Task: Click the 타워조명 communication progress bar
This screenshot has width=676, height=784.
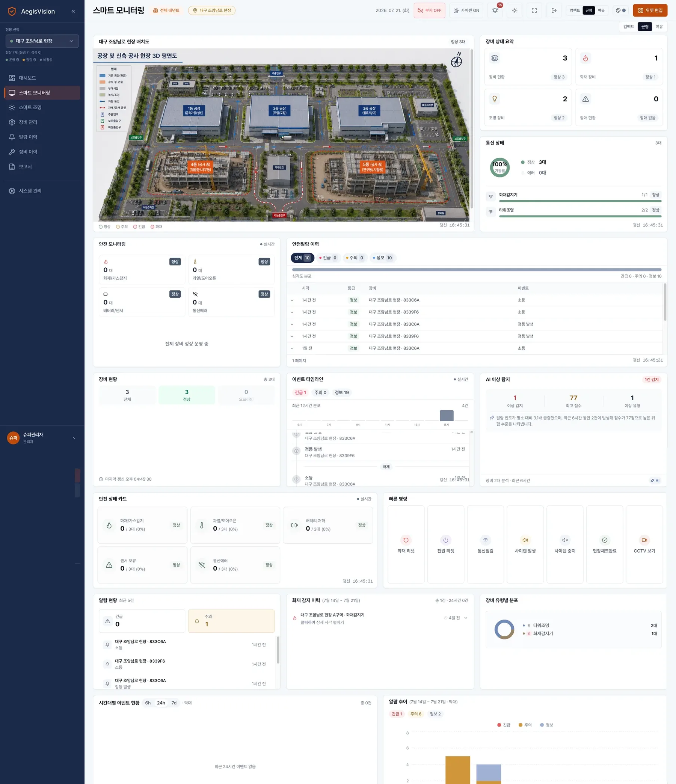Action: click(580, 216)
